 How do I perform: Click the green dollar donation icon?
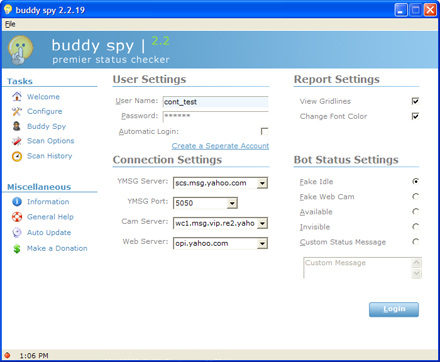[x=17, y=248]
